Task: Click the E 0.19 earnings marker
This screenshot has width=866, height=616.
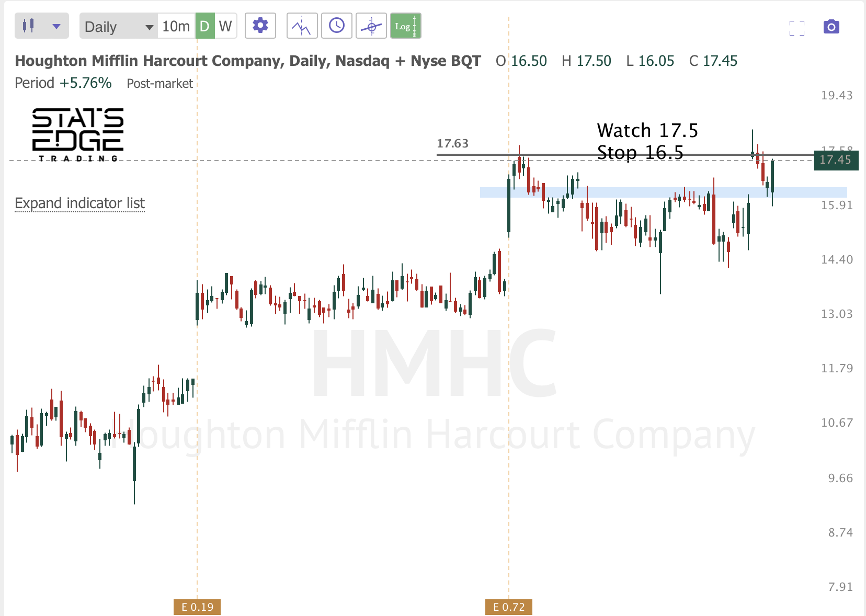Action: (x=197, y=607)
